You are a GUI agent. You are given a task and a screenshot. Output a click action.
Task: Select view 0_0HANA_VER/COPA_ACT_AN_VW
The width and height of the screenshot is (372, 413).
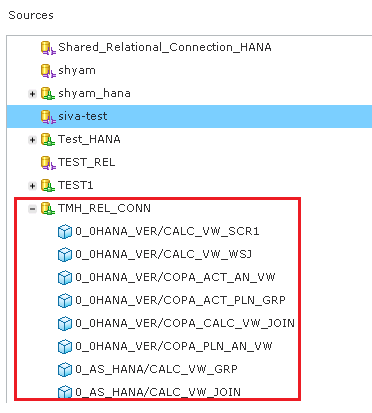(175, 277)
